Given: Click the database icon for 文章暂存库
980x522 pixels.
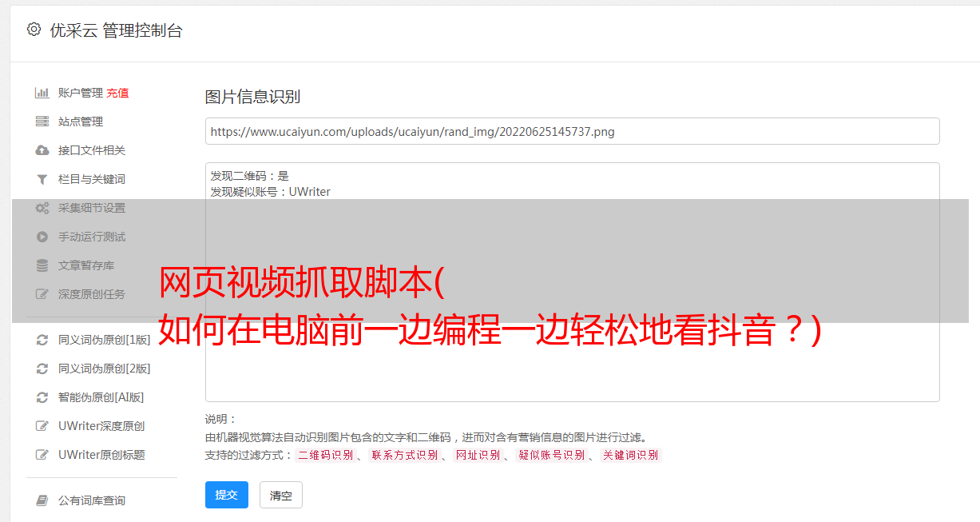Looking at the screenshot, I should pos(42,265).
